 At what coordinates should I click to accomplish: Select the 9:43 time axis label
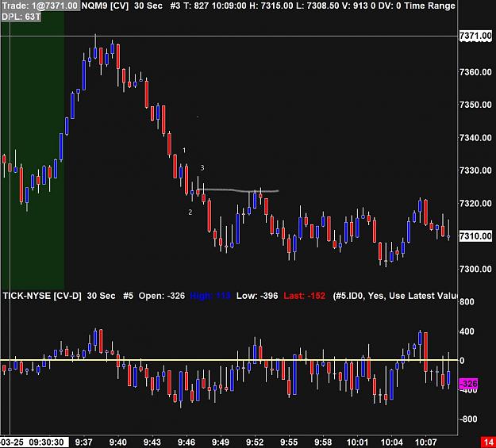pyautogui.click(x=152, y=442)
